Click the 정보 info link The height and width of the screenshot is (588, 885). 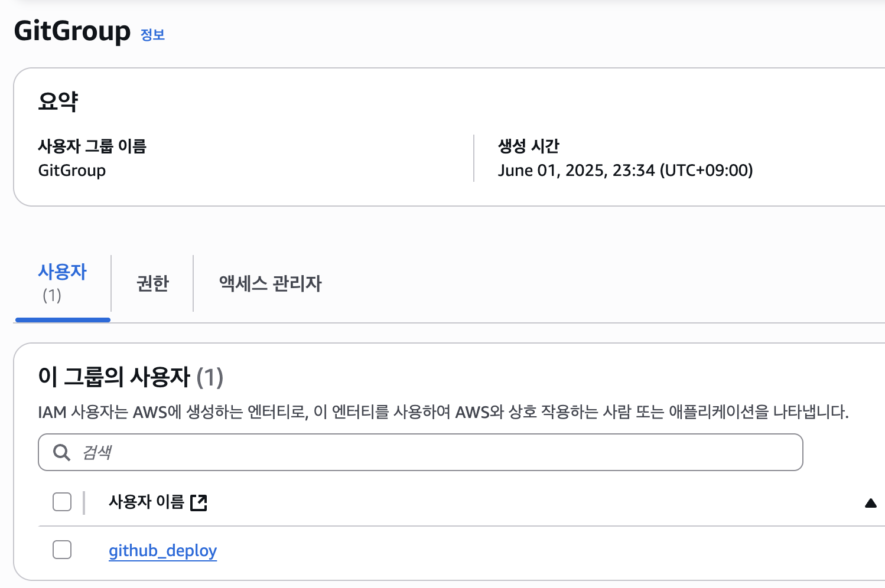[x=152, y=35]
